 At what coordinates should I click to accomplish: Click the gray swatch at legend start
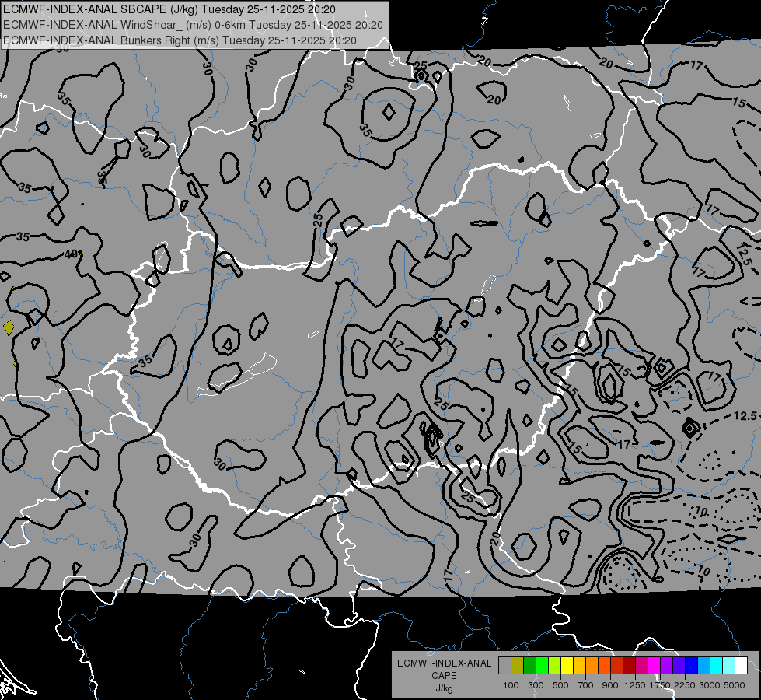pos(504,665)
